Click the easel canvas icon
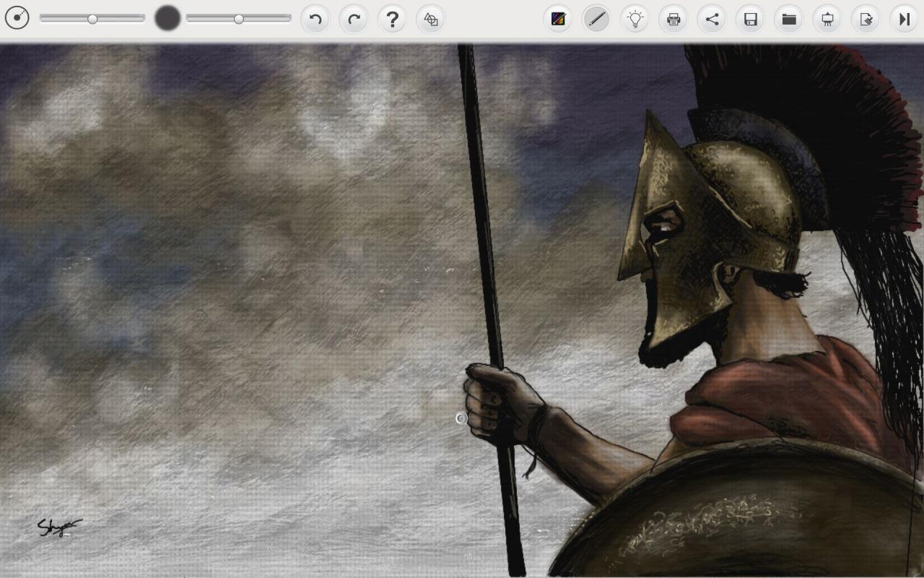The height and width of the screenshot is (578, 924). [x=827, y=20]
